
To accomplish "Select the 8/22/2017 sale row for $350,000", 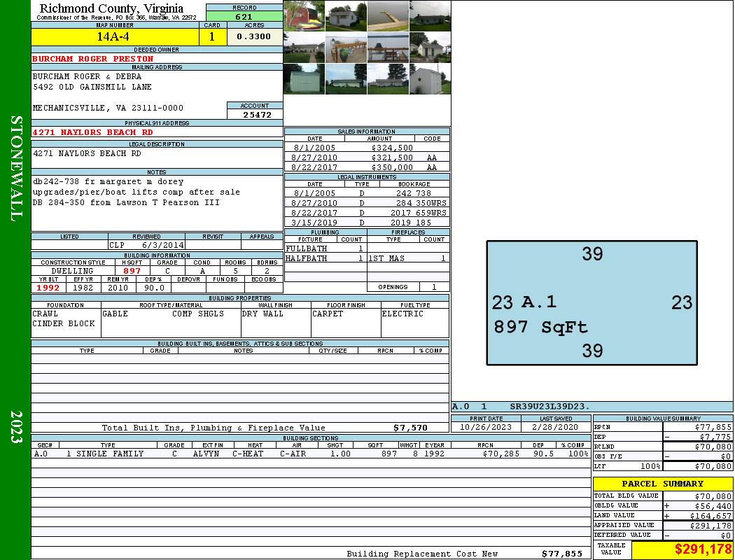I will pos(366,168).
